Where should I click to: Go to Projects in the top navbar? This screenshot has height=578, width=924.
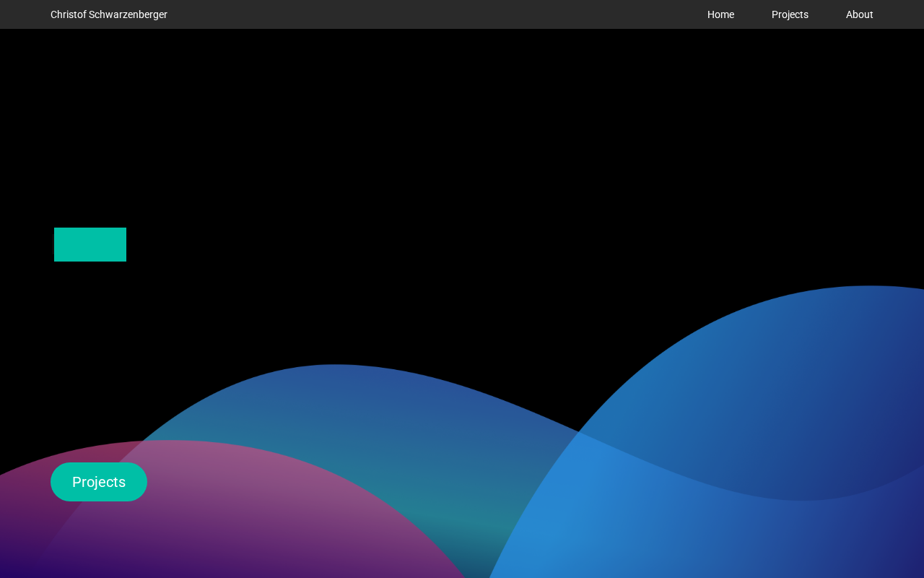pyautogui.click(x=790, y=14)
